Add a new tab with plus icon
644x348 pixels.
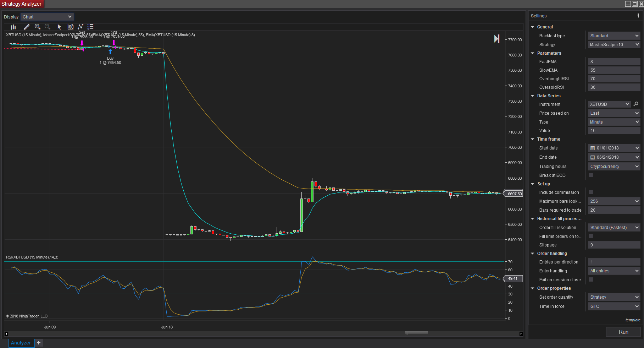point(39,343)
